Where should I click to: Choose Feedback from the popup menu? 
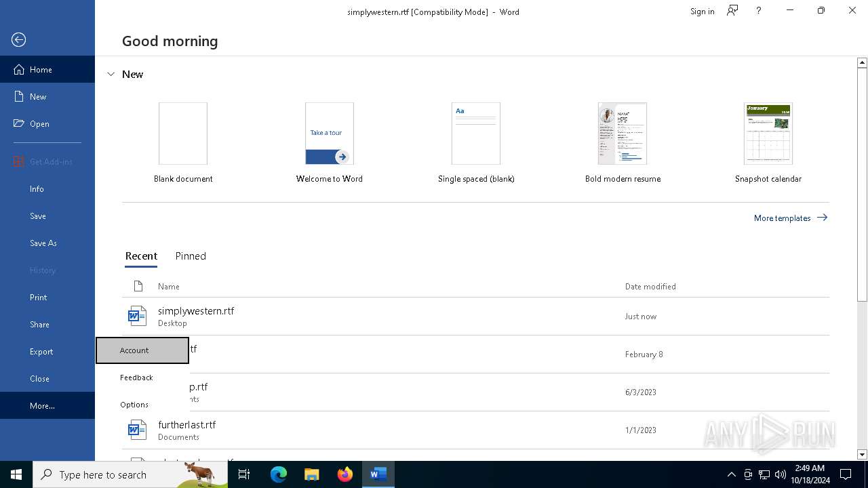pyautogui.click(x=142, y=378)
